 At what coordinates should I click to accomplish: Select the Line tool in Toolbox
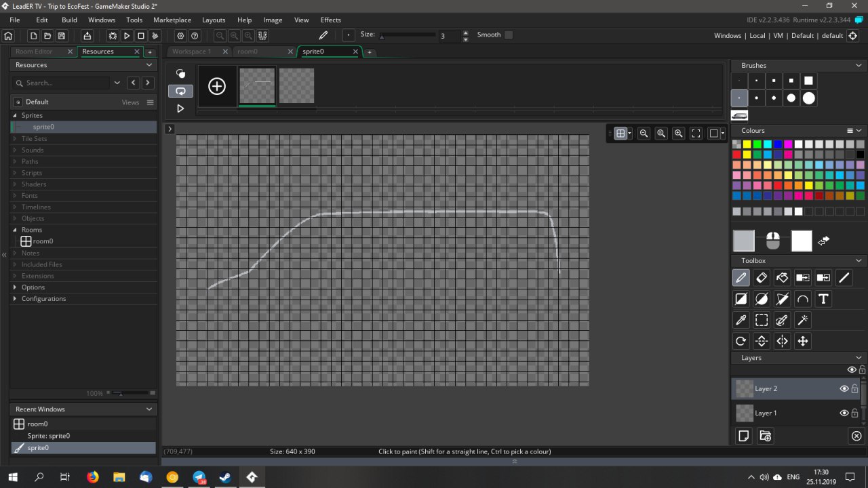[x=844, y=277]
